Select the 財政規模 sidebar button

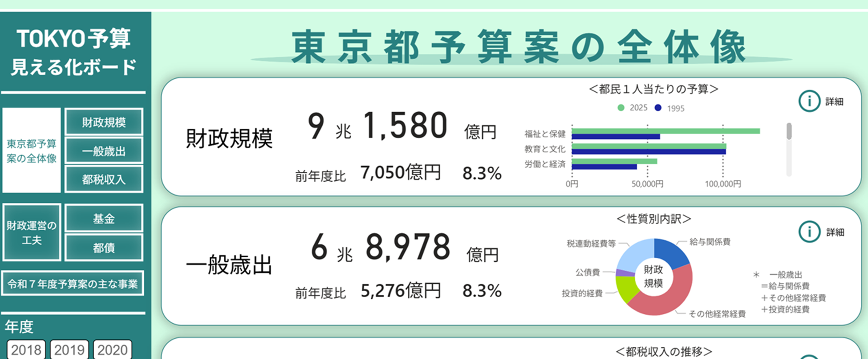[104, 122]
